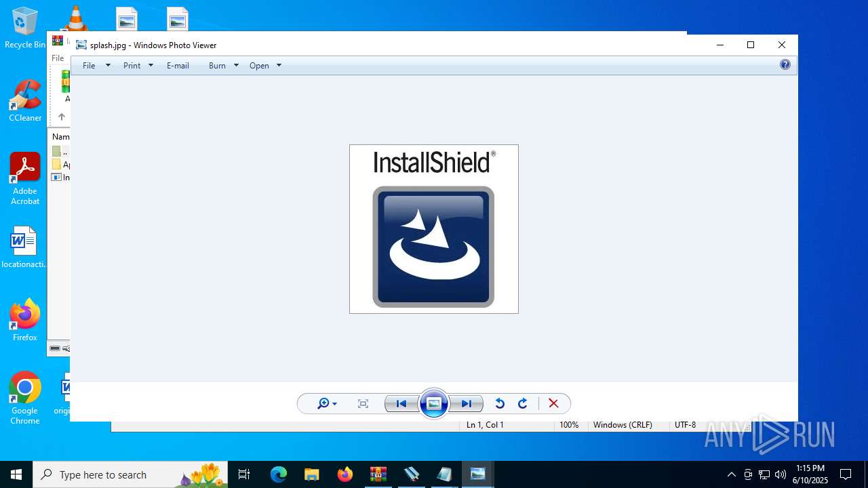Click UTF-8 encoding status entry
The image size is (868, 488).
coord(685,425)
